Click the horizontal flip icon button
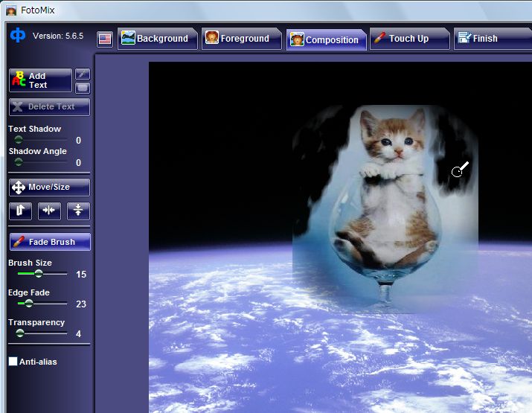This screenshot has height=413, width=532. click(49, 211)
